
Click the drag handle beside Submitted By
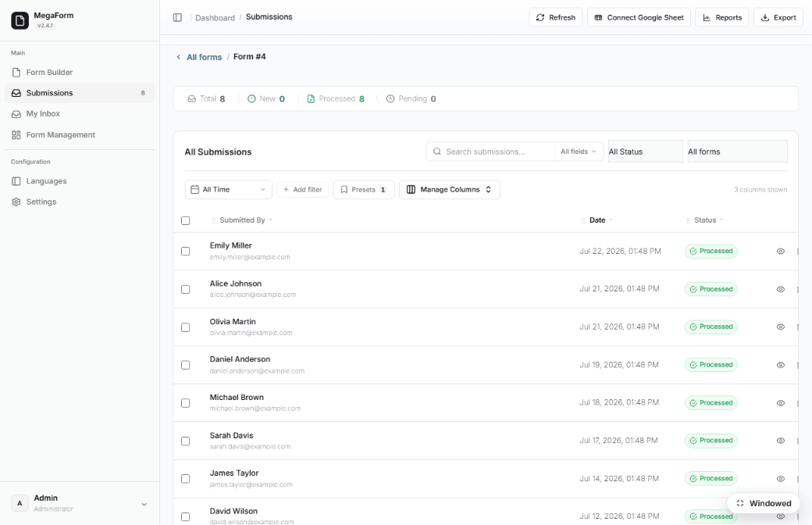coord(213,221)
